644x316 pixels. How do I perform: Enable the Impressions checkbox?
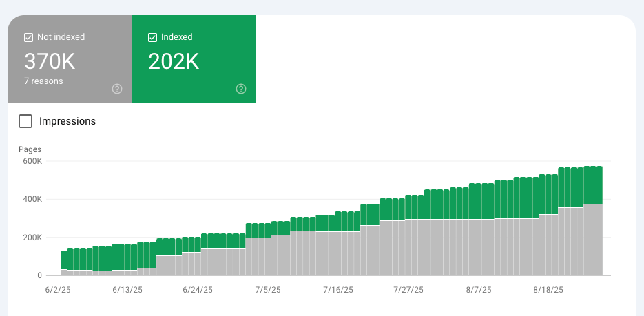pos(25,121)
